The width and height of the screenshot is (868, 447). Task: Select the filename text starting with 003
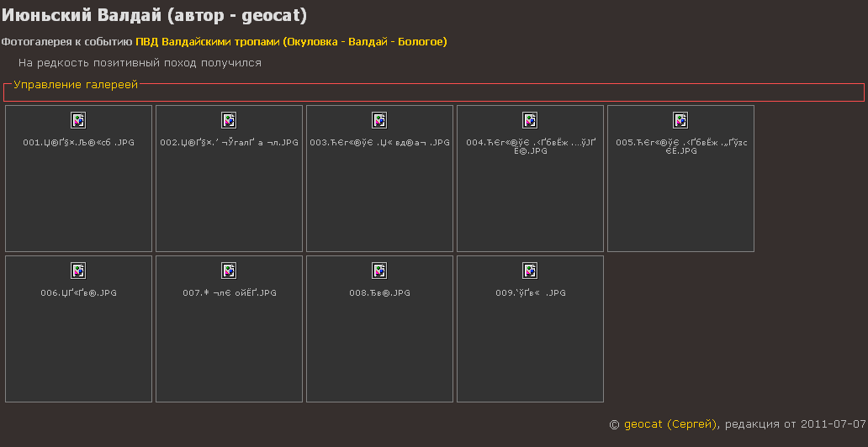click(379, 143)
